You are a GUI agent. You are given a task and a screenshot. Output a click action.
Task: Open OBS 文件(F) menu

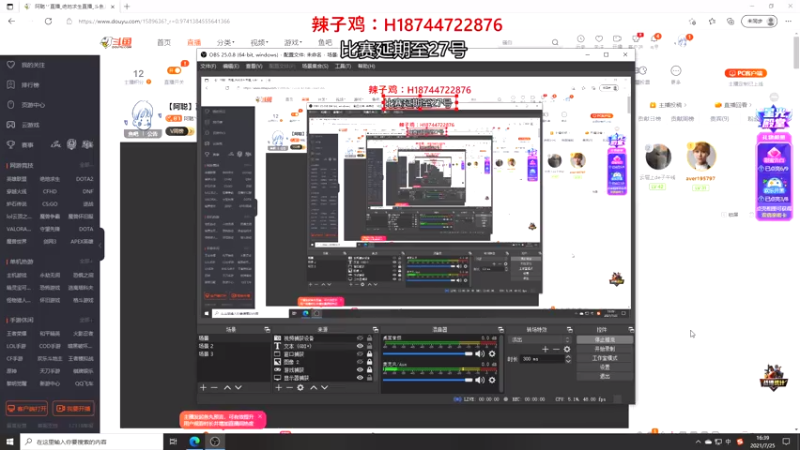[x=208, y=66]
